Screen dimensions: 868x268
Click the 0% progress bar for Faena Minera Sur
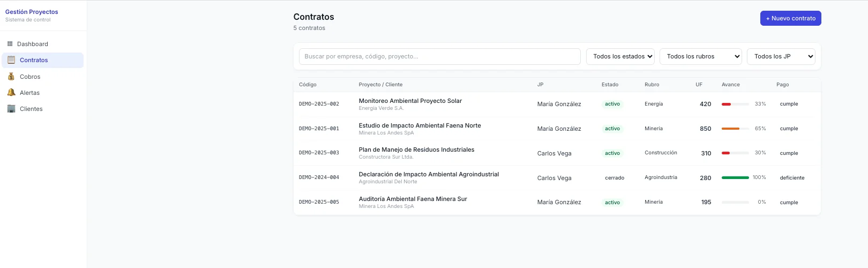(735, 202)
